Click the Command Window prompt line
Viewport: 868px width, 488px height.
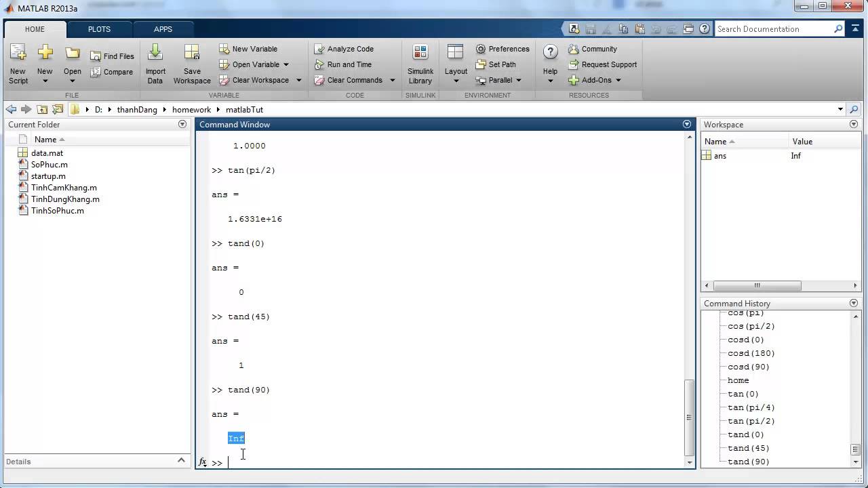[448, 463]
